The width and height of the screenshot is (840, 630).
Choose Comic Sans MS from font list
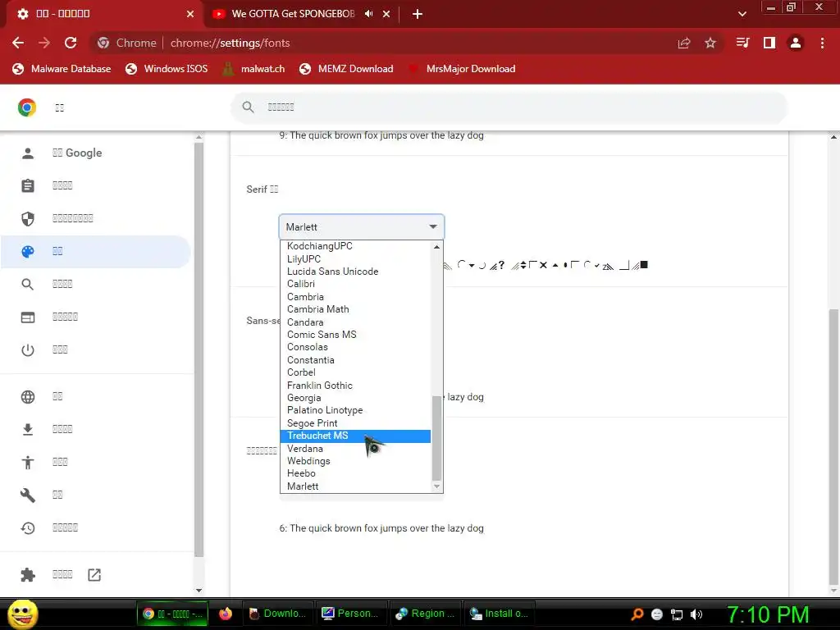tap(355, 335)
